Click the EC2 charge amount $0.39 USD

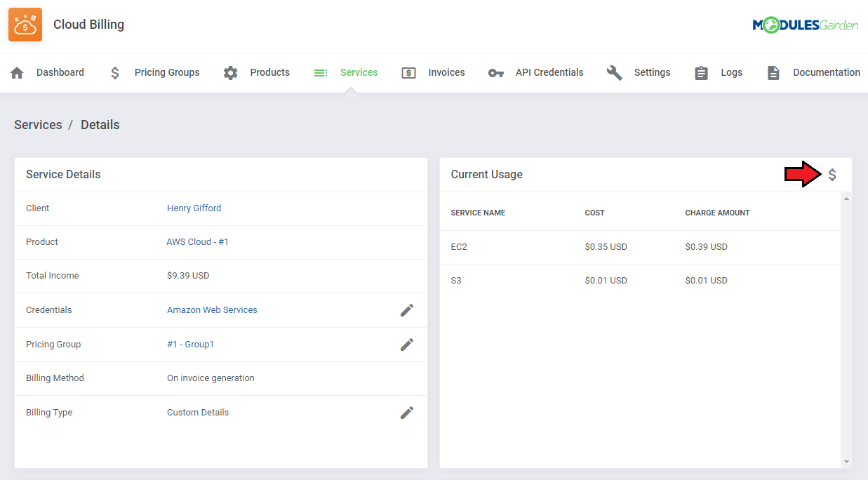[707, 247]
